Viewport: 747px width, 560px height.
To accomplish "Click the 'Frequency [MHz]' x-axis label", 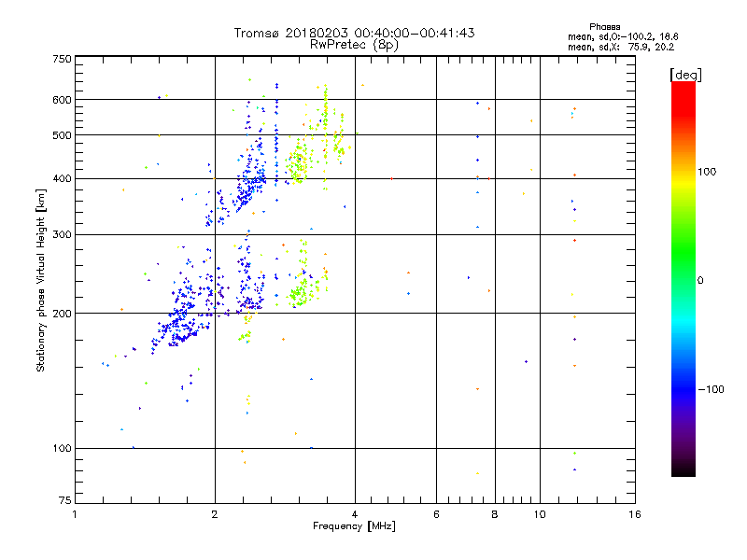I will 354,526.
